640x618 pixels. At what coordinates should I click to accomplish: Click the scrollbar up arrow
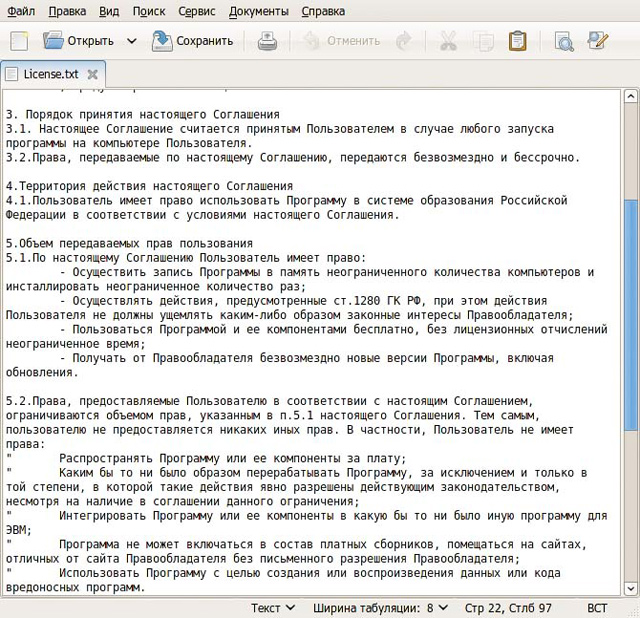(x=631, y=96)
